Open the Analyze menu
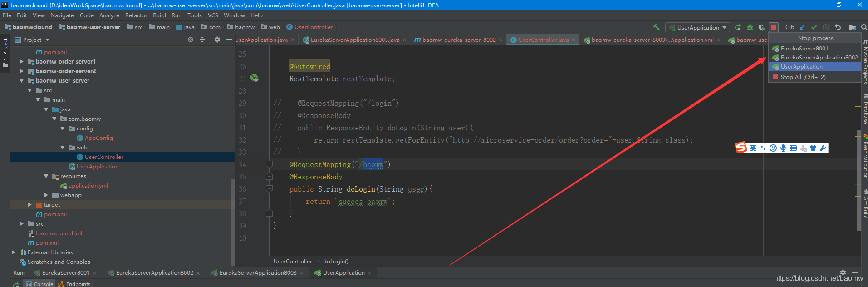 point(109,15)
